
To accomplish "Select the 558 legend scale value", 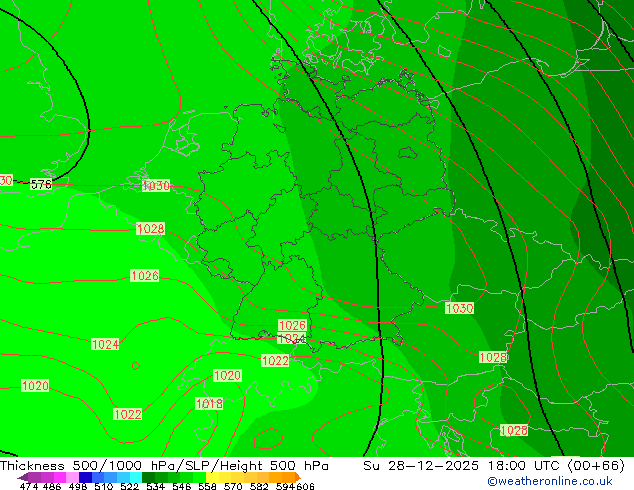I will click(207, 486).
